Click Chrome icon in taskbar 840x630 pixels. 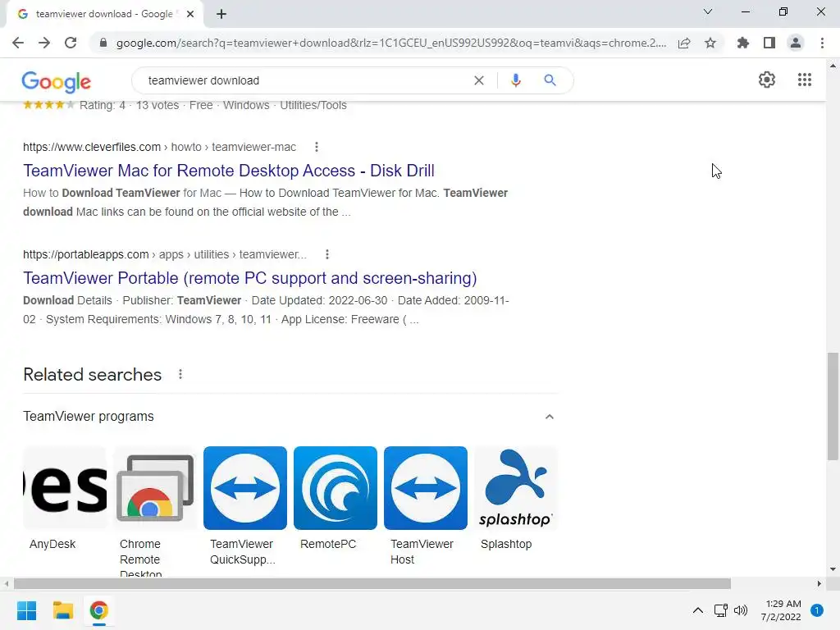click(98, 610)
